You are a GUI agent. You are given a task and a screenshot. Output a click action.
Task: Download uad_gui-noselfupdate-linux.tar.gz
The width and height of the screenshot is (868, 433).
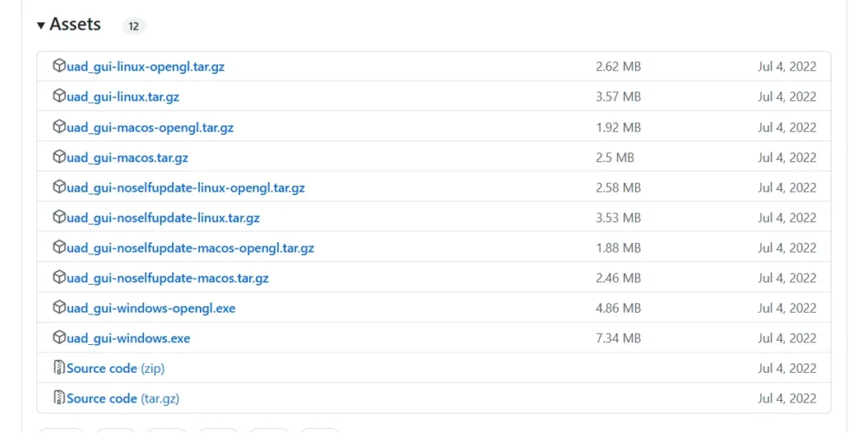164,218
